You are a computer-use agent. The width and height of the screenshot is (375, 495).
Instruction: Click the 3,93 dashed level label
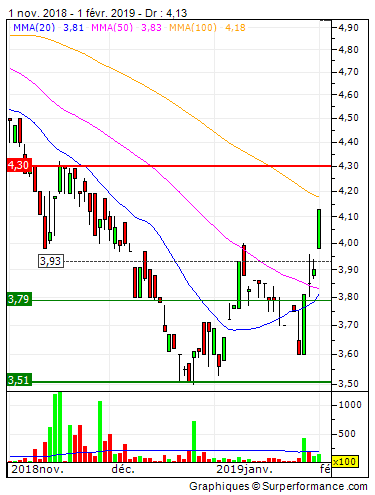[51, 261]
